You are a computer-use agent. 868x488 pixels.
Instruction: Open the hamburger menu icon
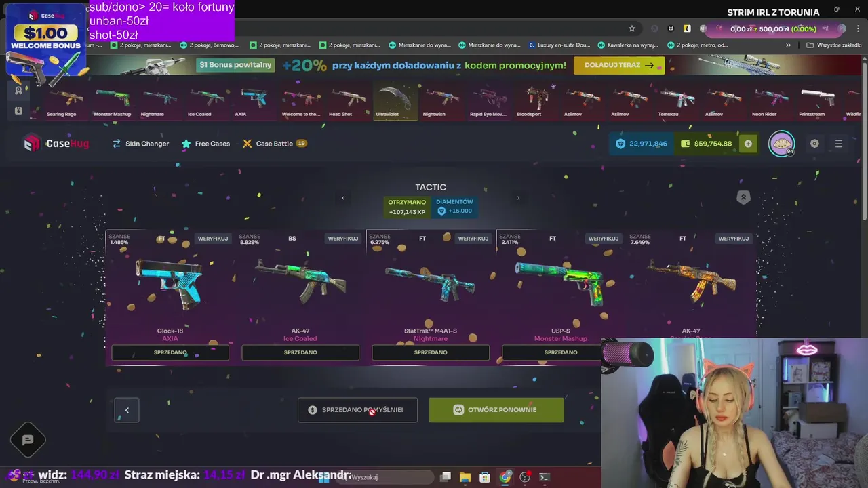839,144
